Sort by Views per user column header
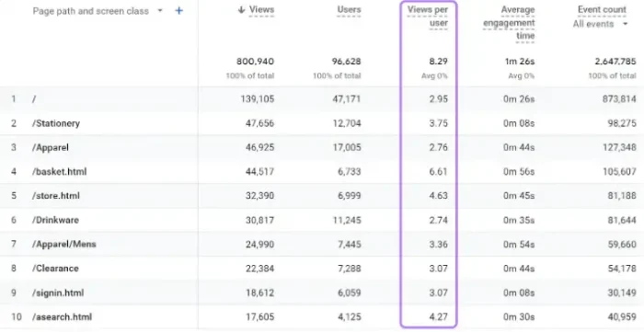644x332 pixels. (x=428, y=16)
